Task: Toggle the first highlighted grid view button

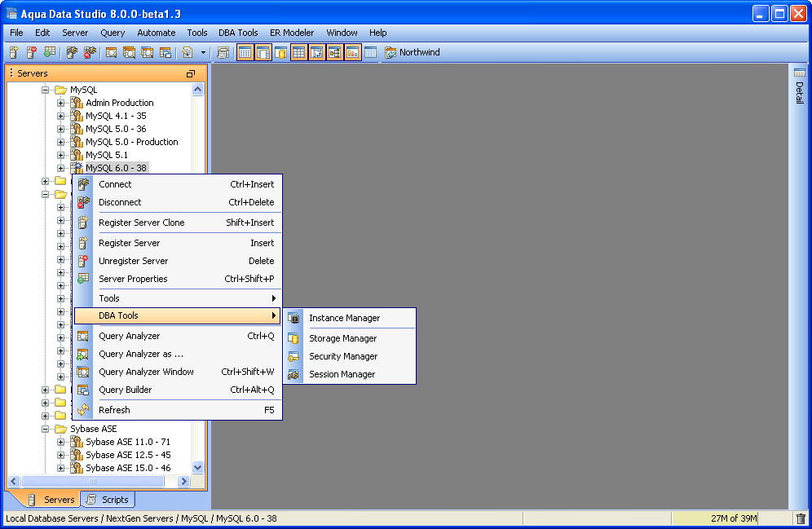Action: 245,52
